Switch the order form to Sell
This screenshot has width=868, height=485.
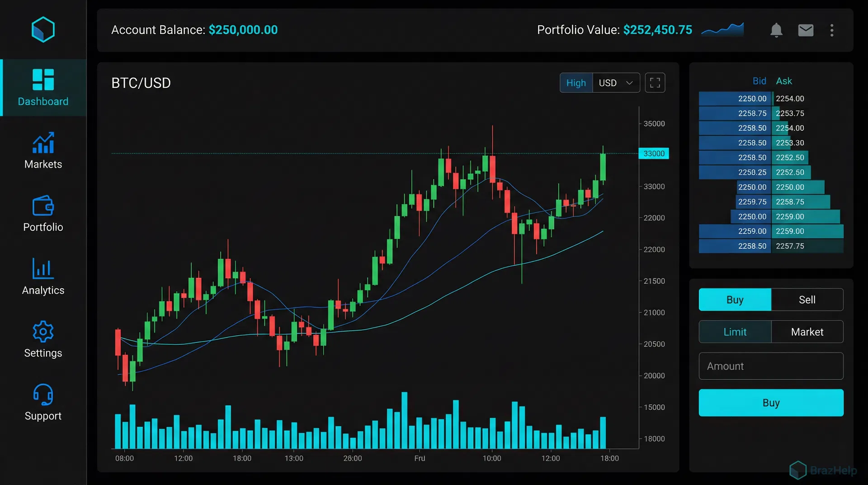(x=807, y=300)
